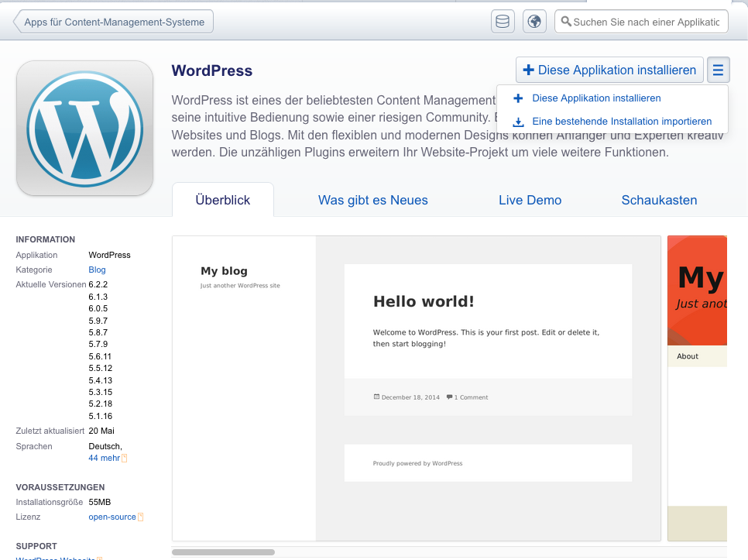This screenshot has width=748, height=560.
Task: Click the Blog category link
Action: [x=97, y=270]
